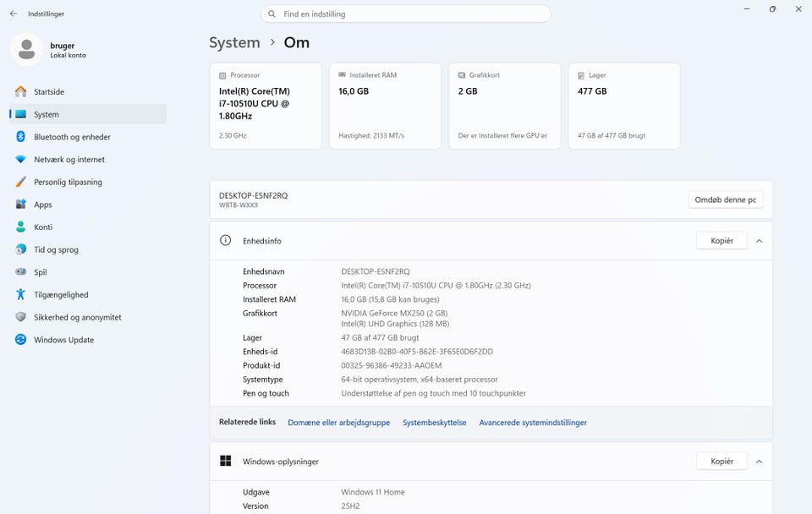The image size is (812, 514).
Task: Go to Netværk og internet settings
Action: click(88, 160)
